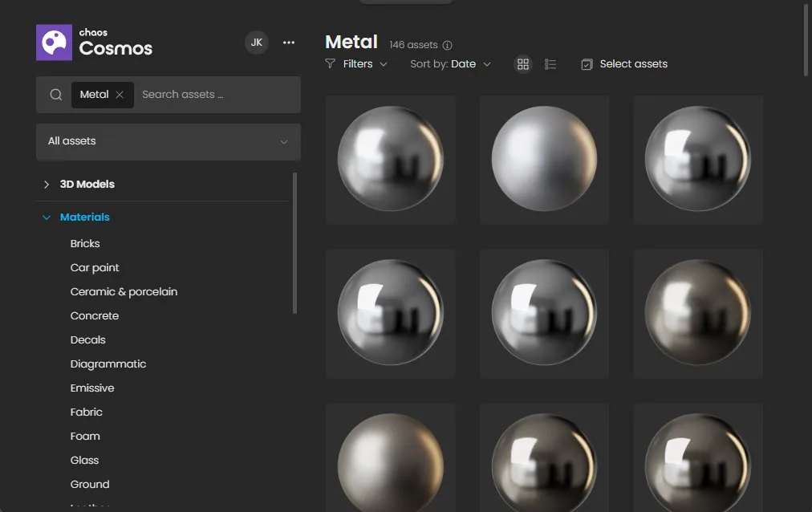This screenshot has height=512, width=812.
Task: Click the Filters funnel icon
Action: (330, 63)
